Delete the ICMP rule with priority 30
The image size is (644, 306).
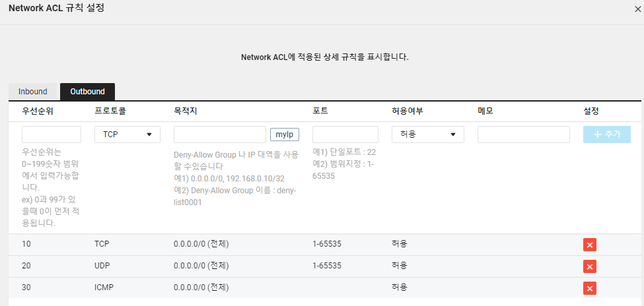589,288
